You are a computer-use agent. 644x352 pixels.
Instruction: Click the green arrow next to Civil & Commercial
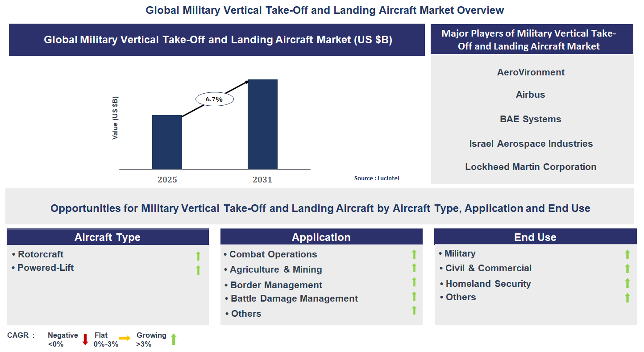(627, 268)
